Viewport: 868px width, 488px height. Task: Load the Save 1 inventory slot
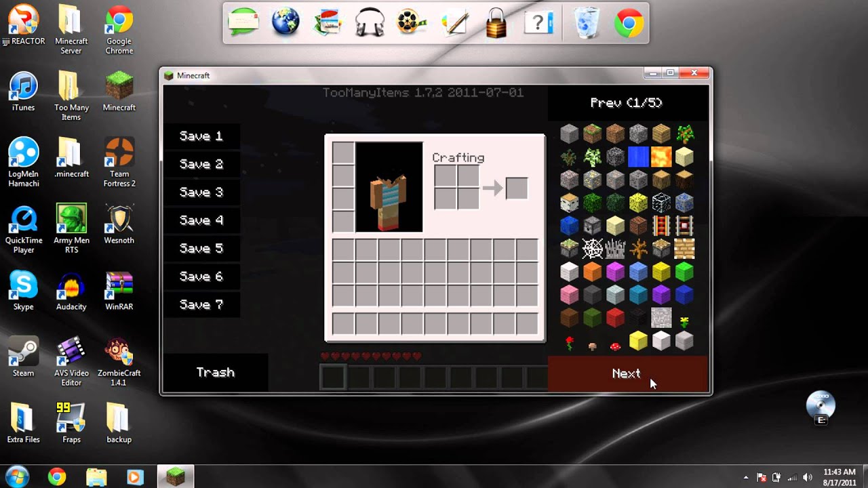(x=201, y=136)
